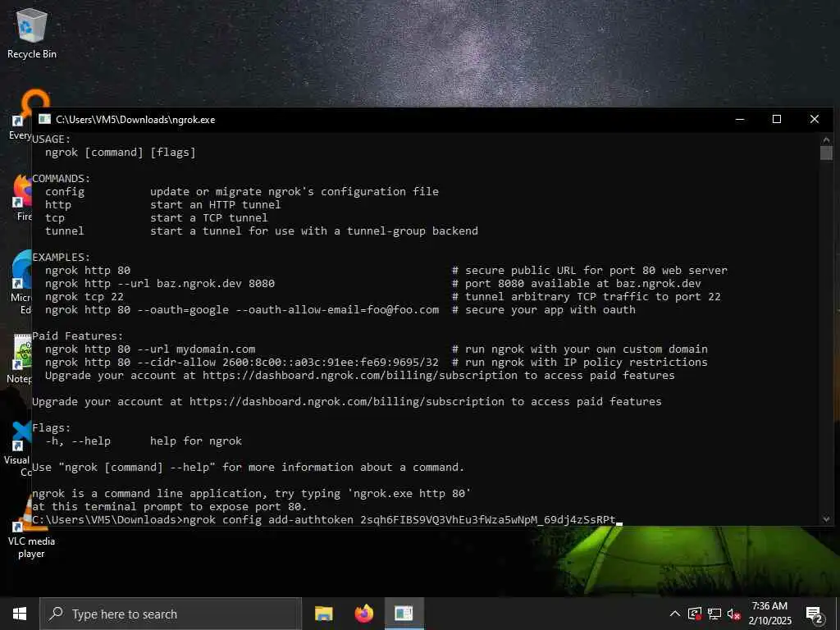This screenshot has width=840, height=630.
Task: Open the Recycle Bin desktop icon
Action: pyautogui.click(x=32, y=33)
